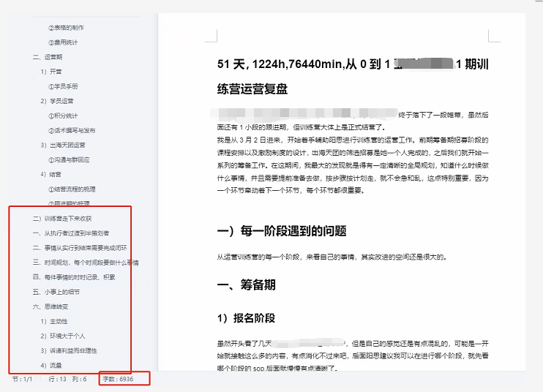Go to 3) 出海天团运营 in outline
This screenshot has height=392, width=543.
(63, 145)
